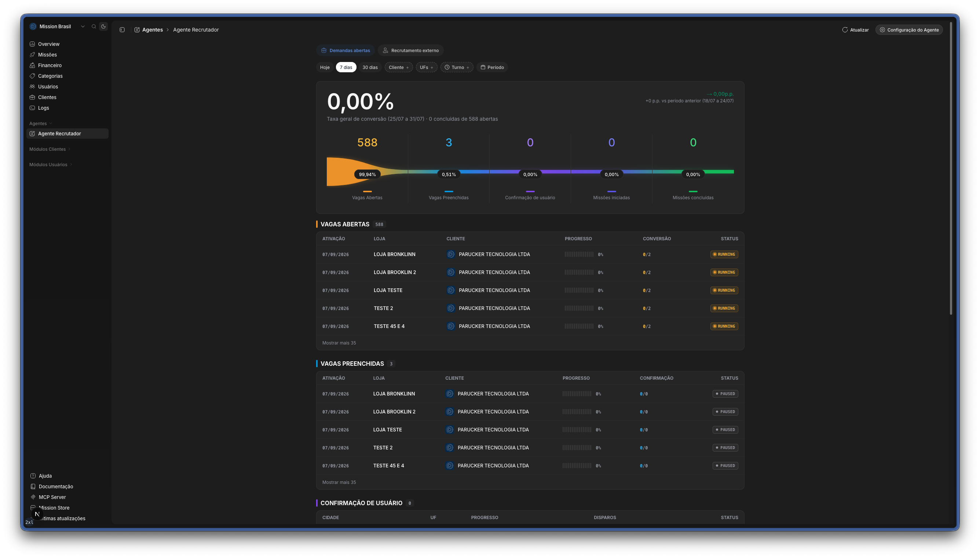Viewport: 980px width, 558px height.
Task: Click PAUSED status of TESTE 2 row
Action: coord(725,448)
